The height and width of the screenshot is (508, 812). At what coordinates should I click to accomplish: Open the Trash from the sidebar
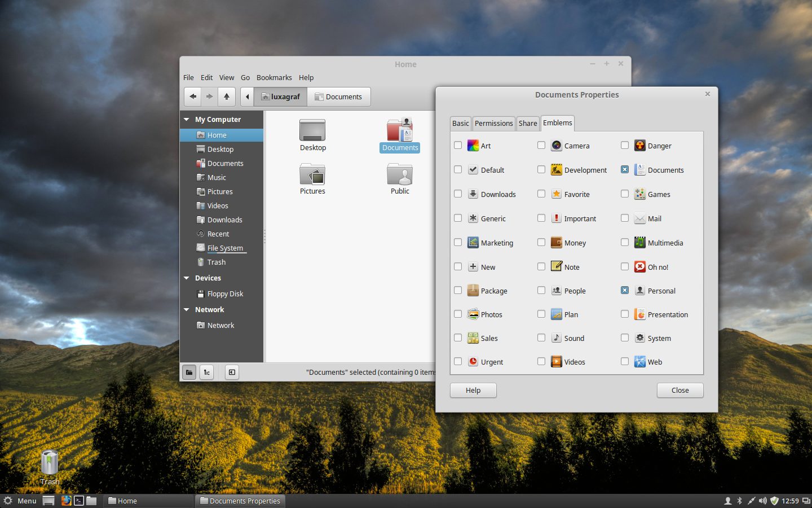tap(216, 262)
